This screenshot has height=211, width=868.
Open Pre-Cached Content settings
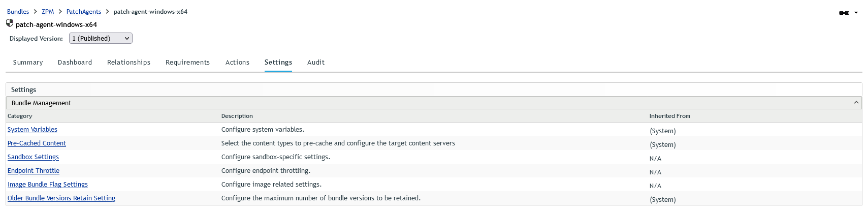pos(37,143)
